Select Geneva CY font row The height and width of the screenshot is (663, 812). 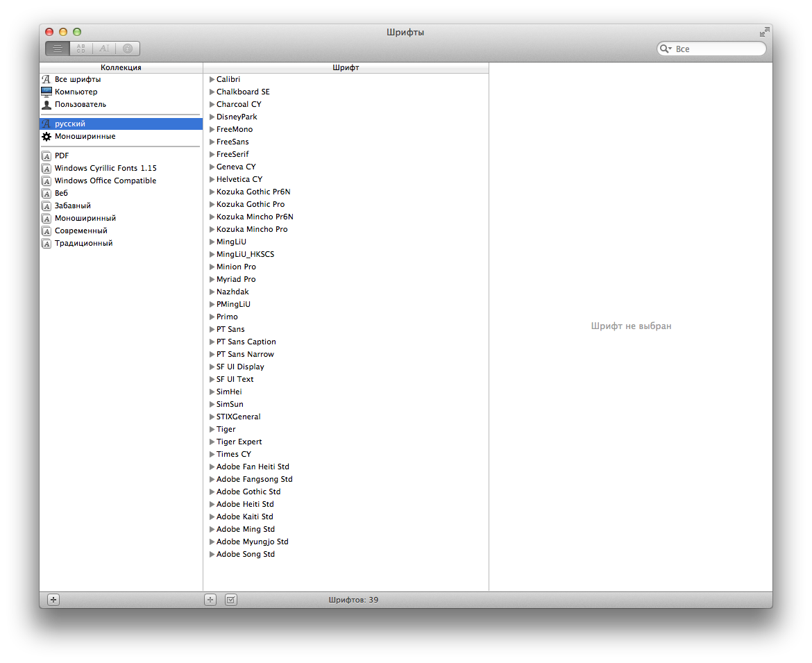(x=346, y=167)
